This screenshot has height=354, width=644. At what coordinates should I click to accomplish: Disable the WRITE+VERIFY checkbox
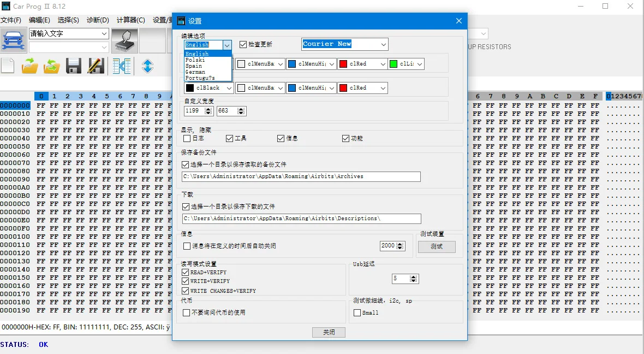click(184, 281)
